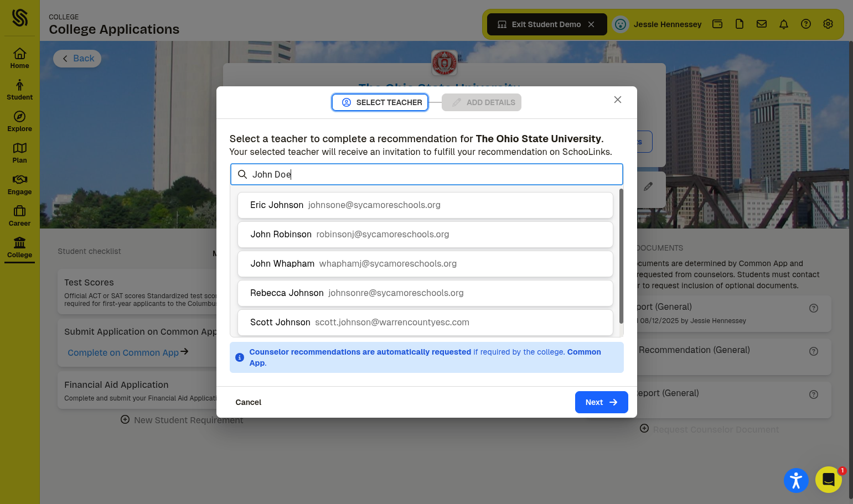The width and height of the screenshot is (853, 504).
Task: Open the documents icon in header
Action: (740, 24)
